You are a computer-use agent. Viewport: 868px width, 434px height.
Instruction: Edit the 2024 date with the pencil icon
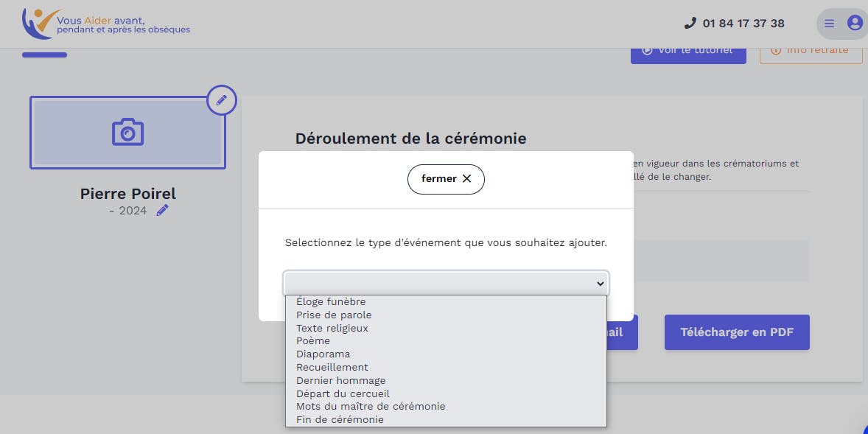click(162, 210)
